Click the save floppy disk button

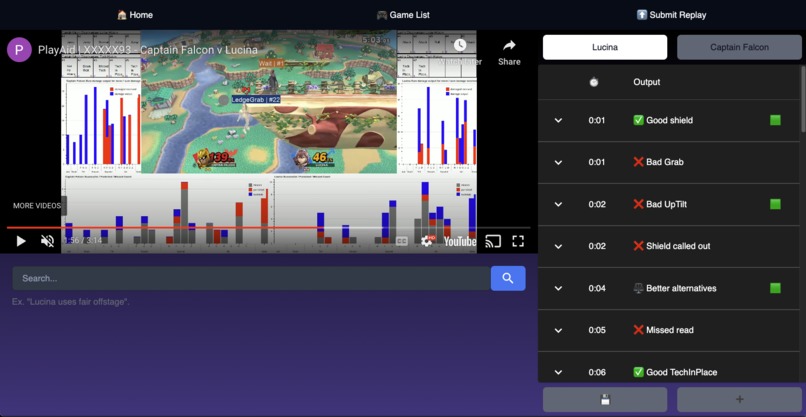click(605, 399)
